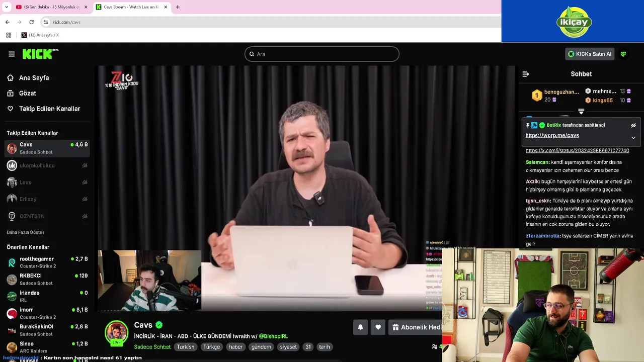Go to Ana Sayfa in sidebar
This screenshot has height=362, width=644.
click(34, 78)
